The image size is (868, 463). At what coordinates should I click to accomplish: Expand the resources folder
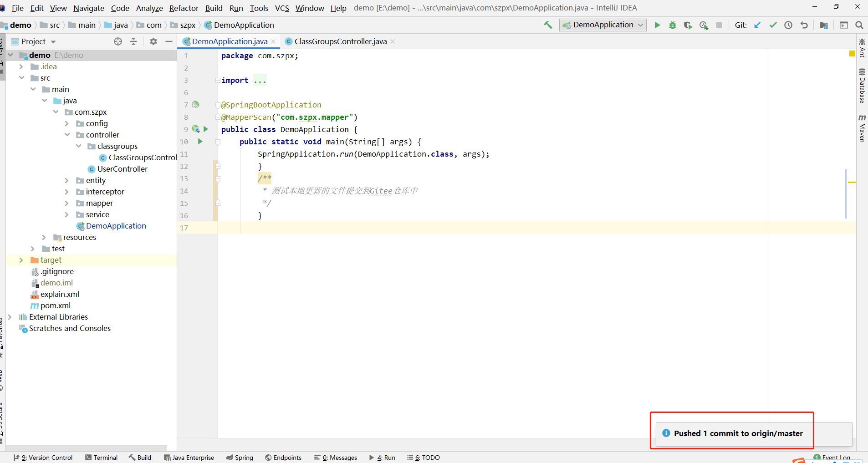coord(44,237)
